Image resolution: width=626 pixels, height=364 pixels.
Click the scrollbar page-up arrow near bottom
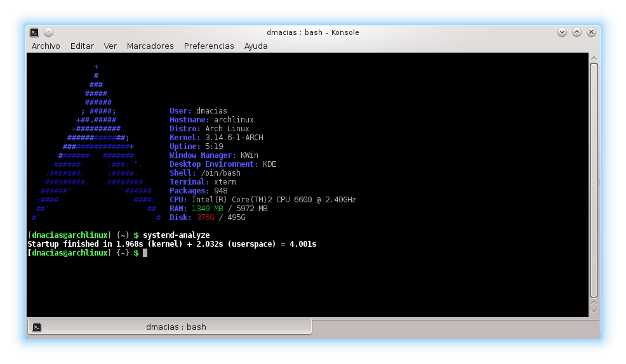click(594, 303)
